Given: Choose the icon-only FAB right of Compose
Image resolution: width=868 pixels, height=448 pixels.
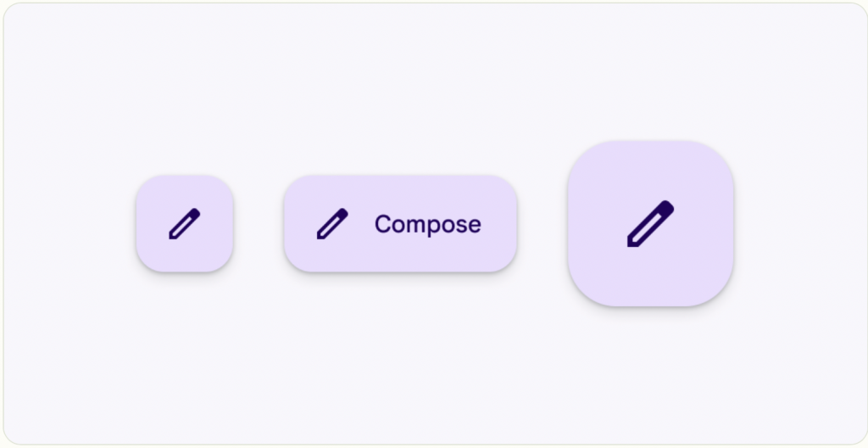Looking at the screenshot, I should 650,223.
